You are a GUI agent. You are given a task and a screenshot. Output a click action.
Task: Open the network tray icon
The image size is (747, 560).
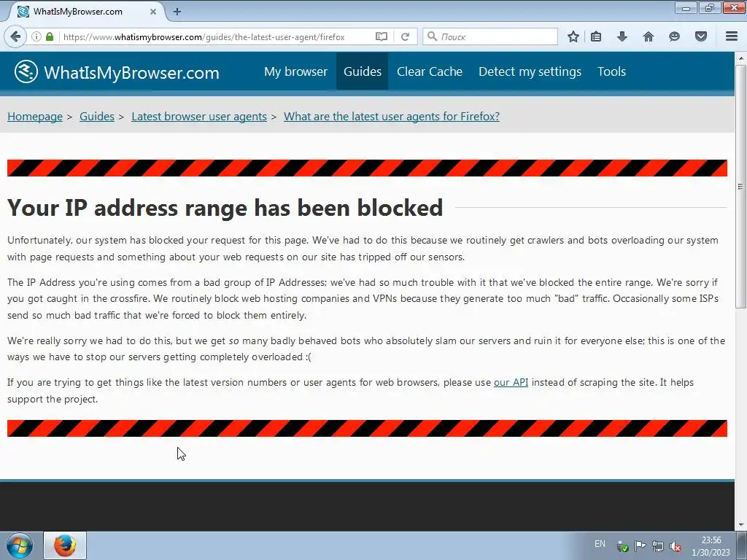[657, 546]
